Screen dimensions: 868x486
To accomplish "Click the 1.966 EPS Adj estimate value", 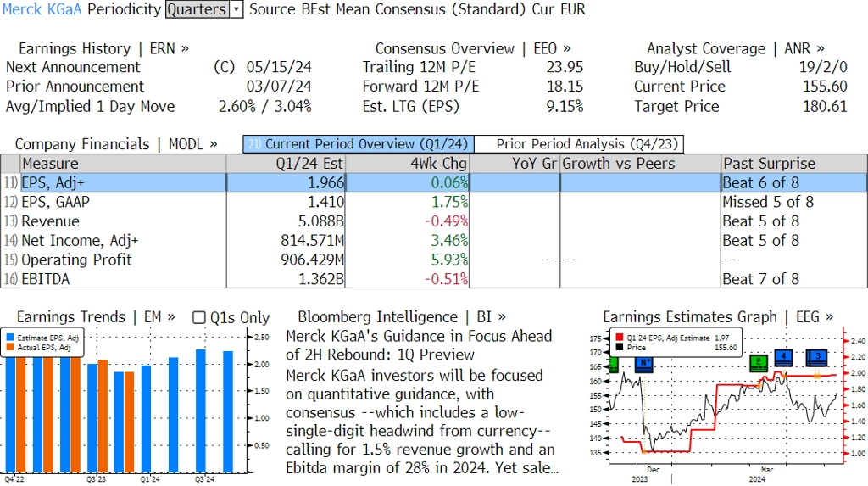I will pyautogui.click(x=325, y=182).
